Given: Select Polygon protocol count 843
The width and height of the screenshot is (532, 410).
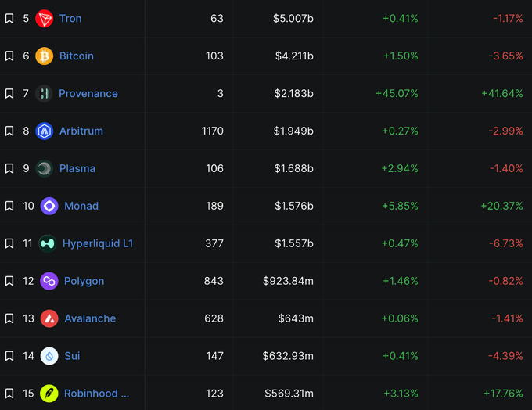Looking at the screenshot, I should [x=214, y=281].
